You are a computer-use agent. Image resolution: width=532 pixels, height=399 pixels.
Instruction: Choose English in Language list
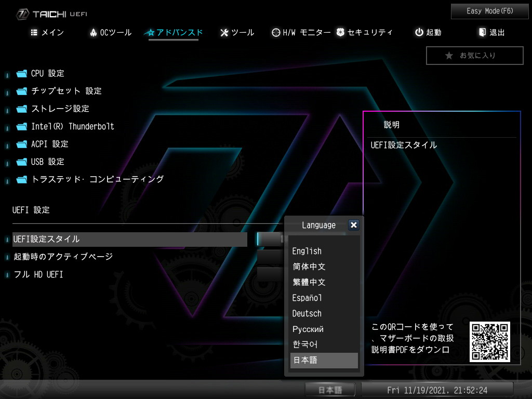(324, 251)
